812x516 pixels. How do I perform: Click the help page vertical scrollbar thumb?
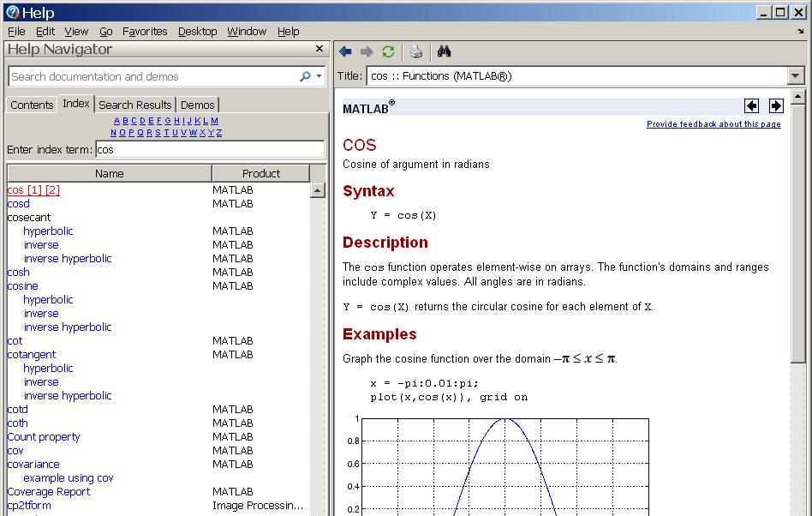click(x=798, y=232)
